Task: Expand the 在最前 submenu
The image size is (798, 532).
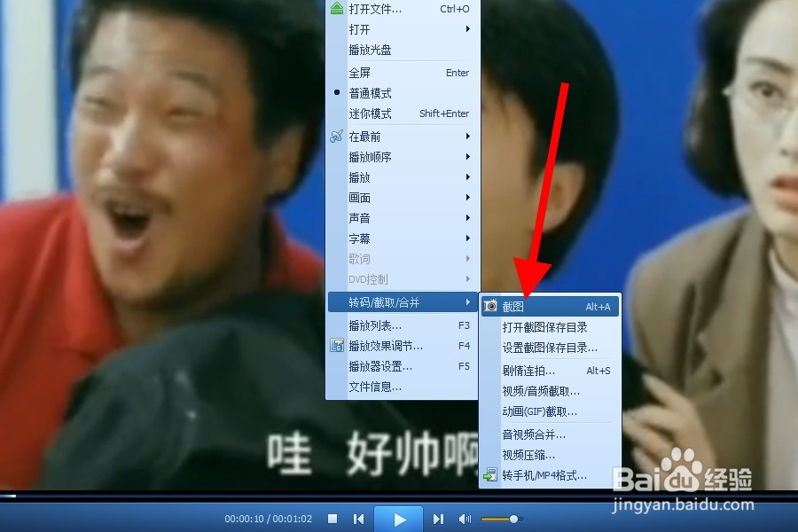Action: click(x=402, y=137)
